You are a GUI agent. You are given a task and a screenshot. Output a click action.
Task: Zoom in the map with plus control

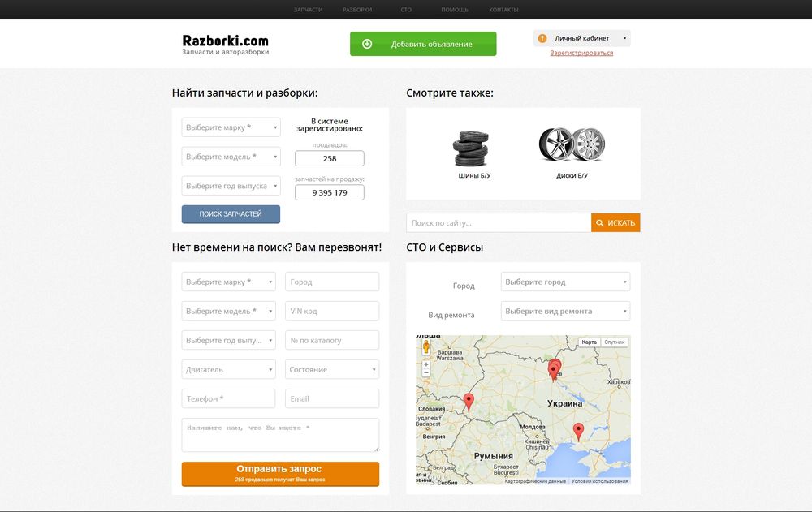(x=426, y=364)
